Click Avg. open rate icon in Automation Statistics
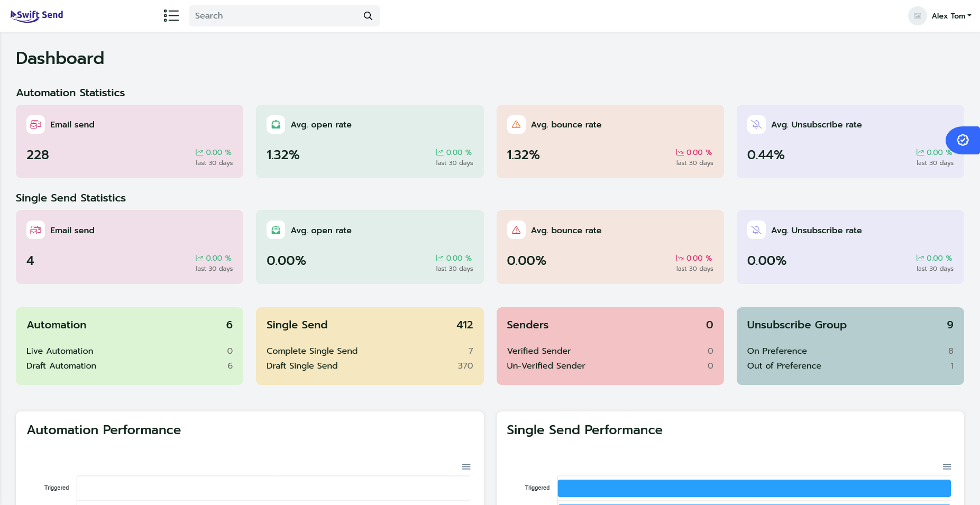The width and height of the screenshot is (980, 505). (276, 125)
